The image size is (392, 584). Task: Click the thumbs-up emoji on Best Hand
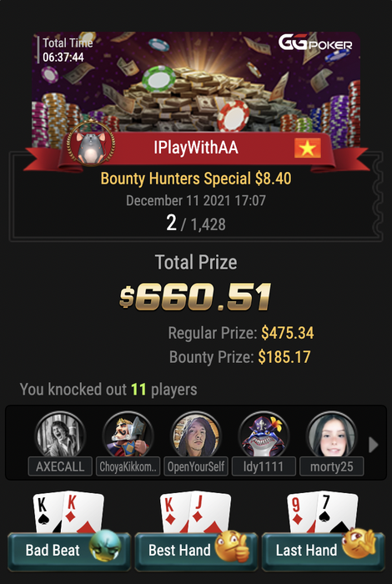pos(233,546)
